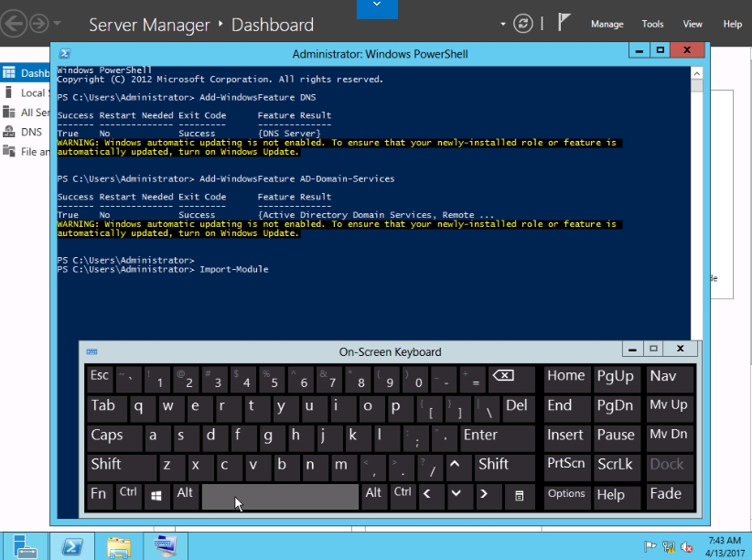Viewport: 752px width, 560px height.
Task: Click the network icon in system tray
Action: click(668, 546)
